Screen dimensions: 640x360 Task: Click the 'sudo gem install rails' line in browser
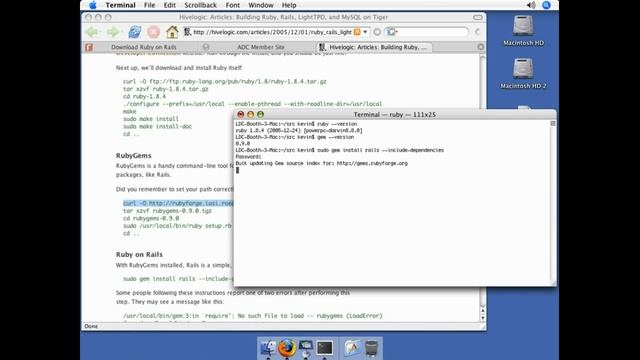[x=178, y=279]
